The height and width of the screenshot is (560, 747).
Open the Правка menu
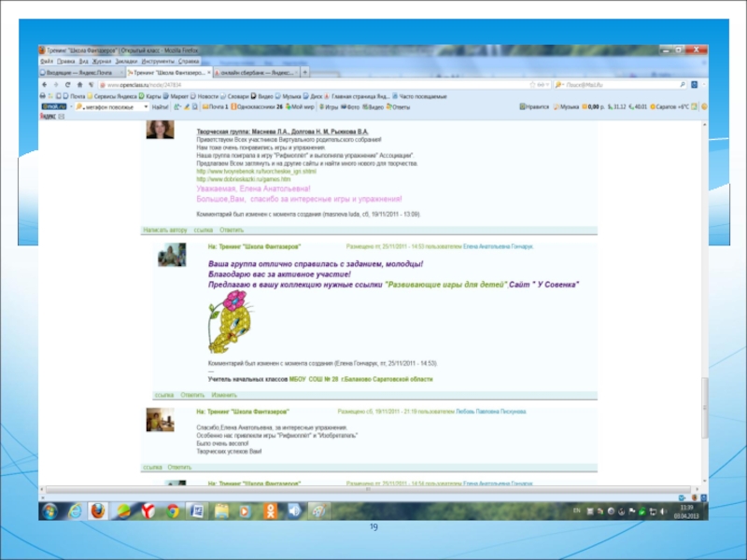[65, 62]
